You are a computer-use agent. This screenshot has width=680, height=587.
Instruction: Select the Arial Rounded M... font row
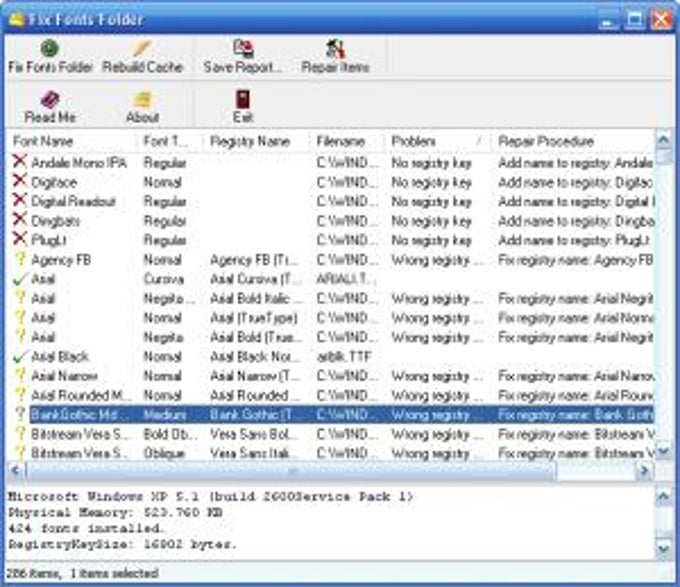point(330,395)
